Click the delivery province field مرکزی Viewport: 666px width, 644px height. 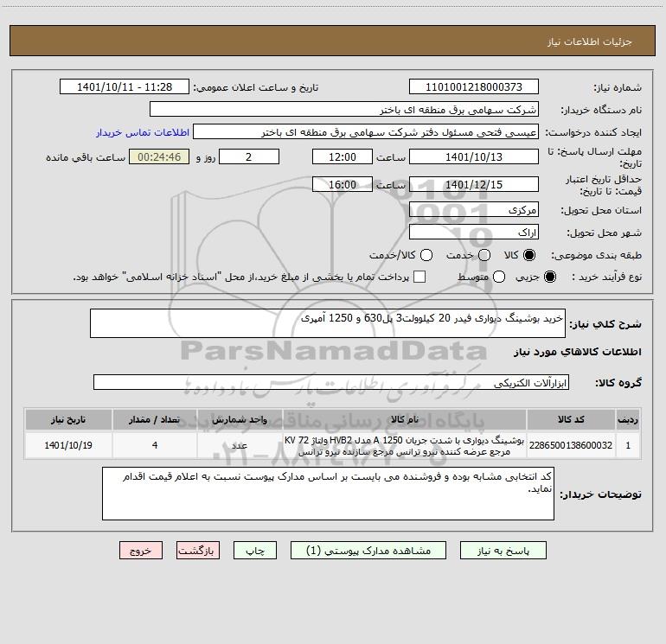pos(474,210)
